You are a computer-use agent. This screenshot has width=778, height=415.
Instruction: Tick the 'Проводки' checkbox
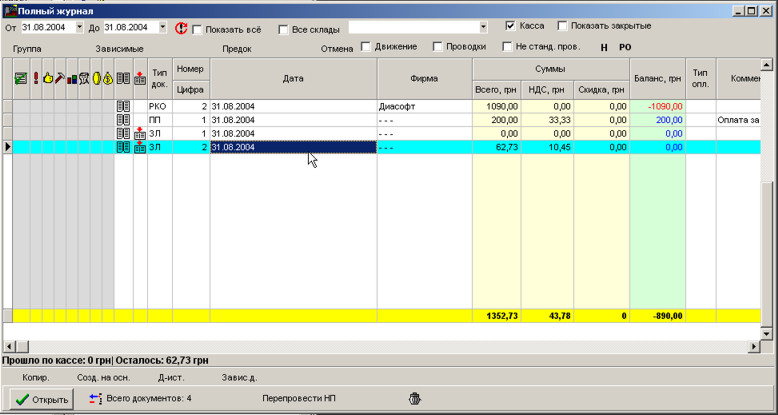439,47
